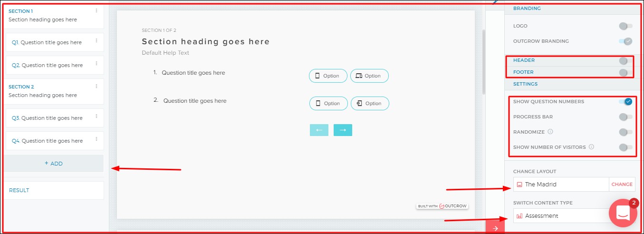The image size is (644, 234).
Task: Open the three-dot menu for Q4
Action: coord(96,139)
